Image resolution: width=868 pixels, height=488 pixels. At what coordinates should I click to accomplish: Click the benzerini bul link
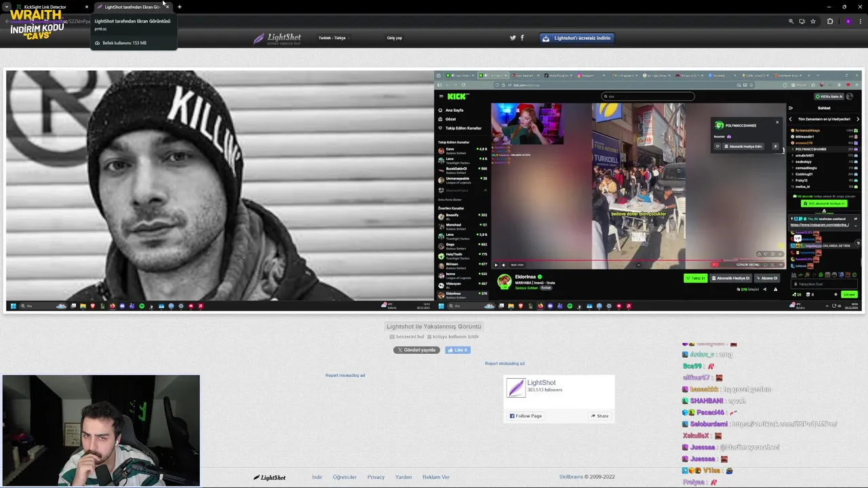point(406,337)
